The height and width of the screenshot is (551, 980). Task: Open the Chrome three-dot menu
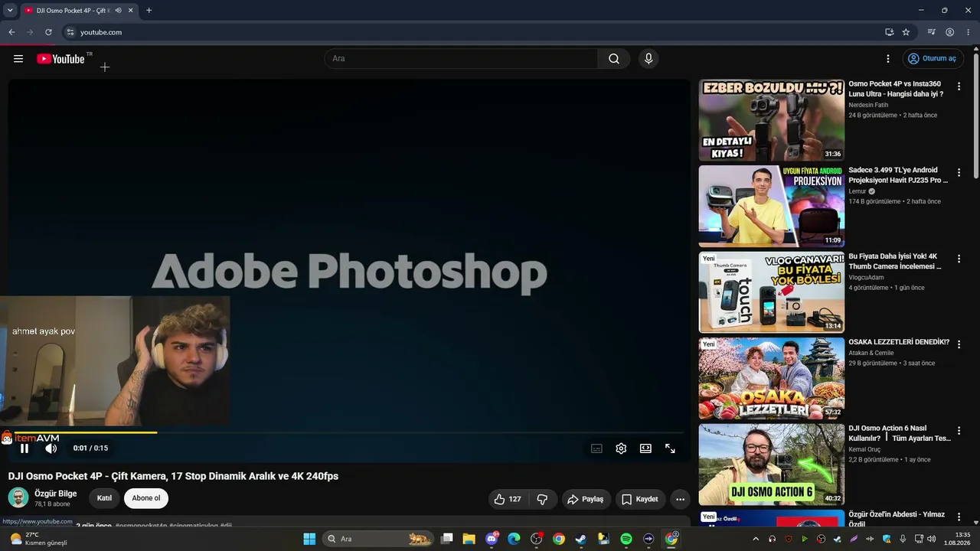[x=969, y=32]
